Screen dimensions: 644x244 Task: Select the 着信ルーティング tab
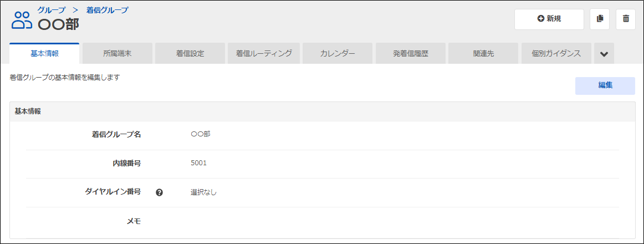264,53
